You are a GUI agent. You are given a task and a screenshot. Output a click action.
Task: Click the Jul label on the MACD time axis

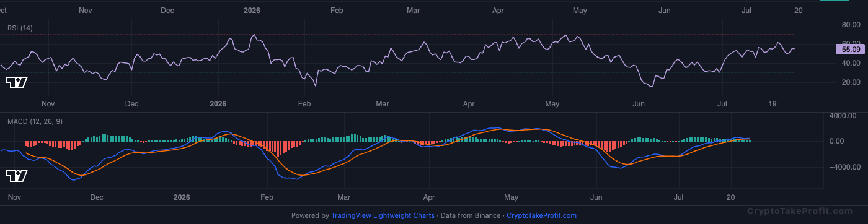pos(679,197)
